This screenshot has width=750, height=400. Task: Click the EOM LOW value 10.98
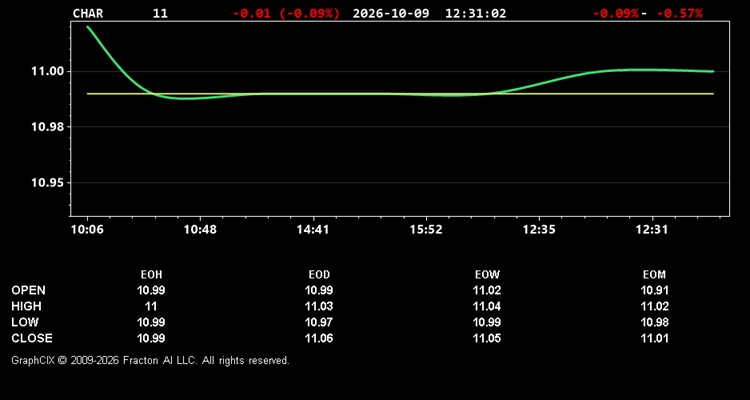[x=654, y=322]
